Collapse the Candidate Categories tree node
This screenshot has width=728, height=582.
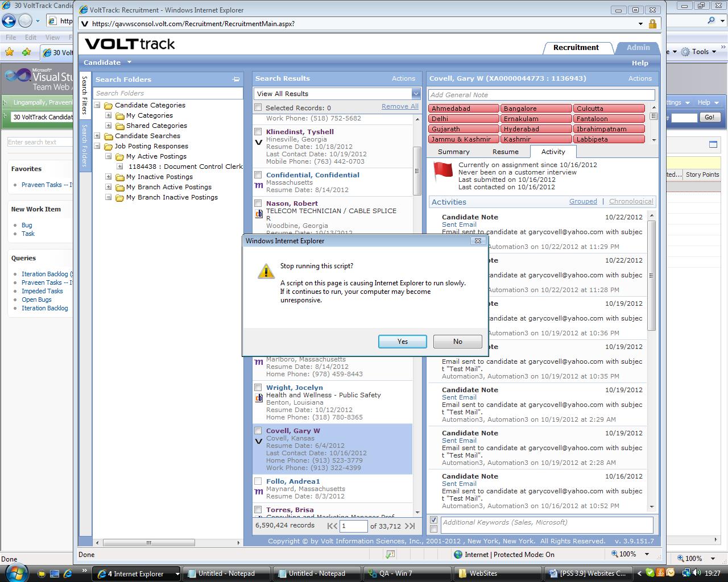pyautogui.click(x=97, y=105)
